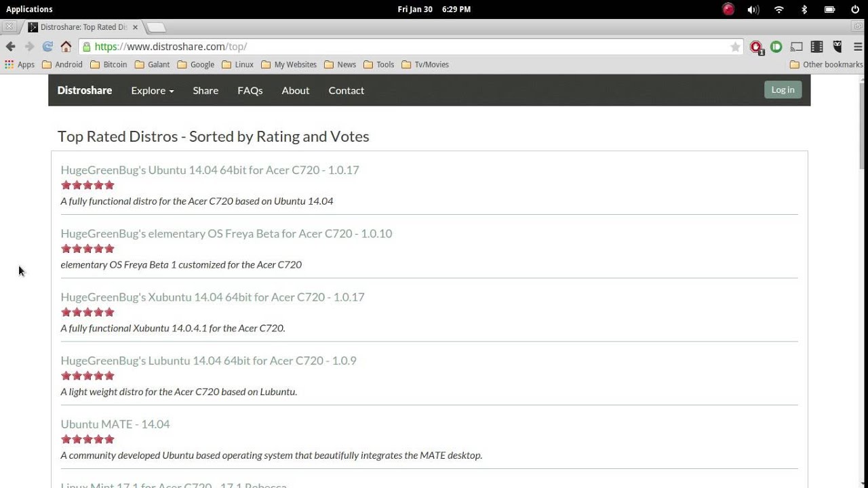The image size is (868, 488).
Task: Click the star rating under elementary OS Freya entry
Action: click(x=87, y=249)
